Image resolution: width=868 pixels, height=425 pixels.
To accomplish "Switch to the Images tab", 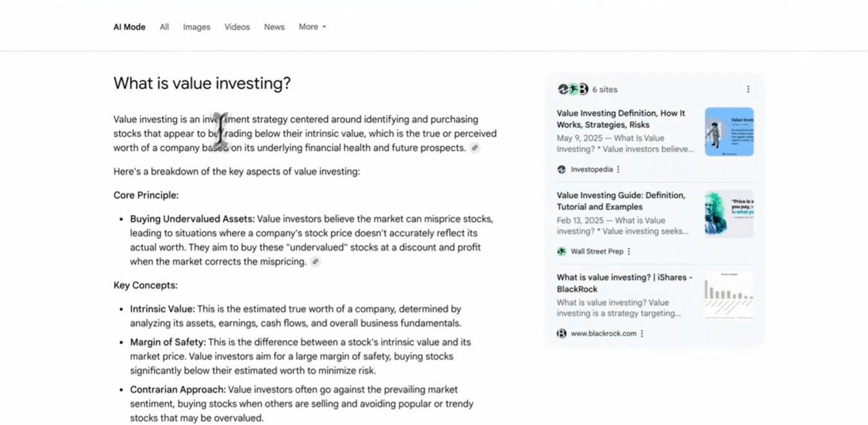I will coord(196,27).
